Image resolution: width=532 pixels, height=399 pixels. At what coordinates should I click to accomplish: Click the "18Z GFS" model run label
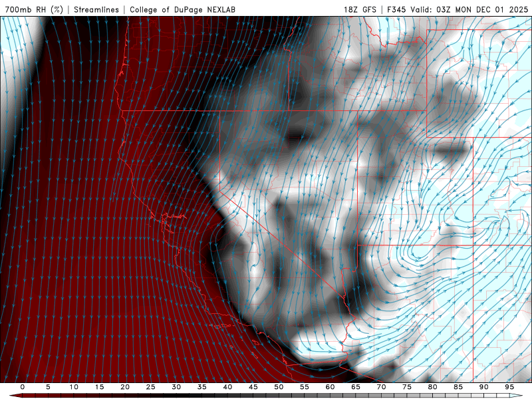tap(360, 9)
